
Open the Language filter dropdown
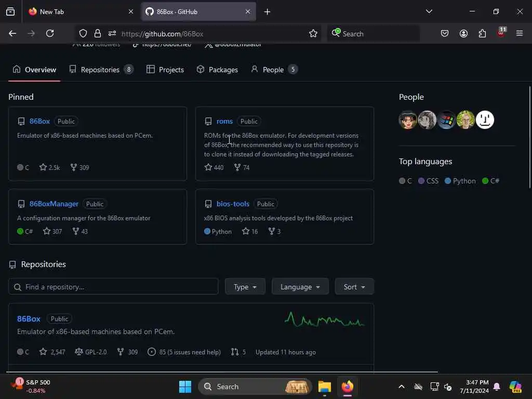click(300, 287)
